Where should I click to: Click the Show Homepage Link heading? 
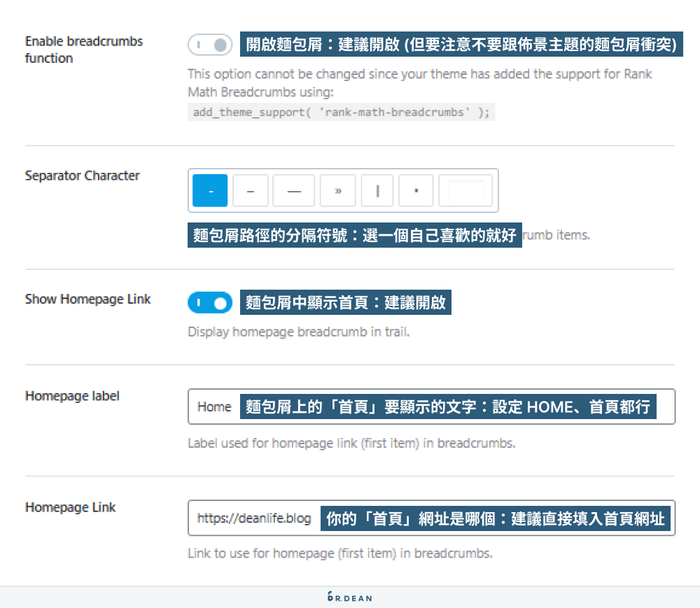pos(87,299)
